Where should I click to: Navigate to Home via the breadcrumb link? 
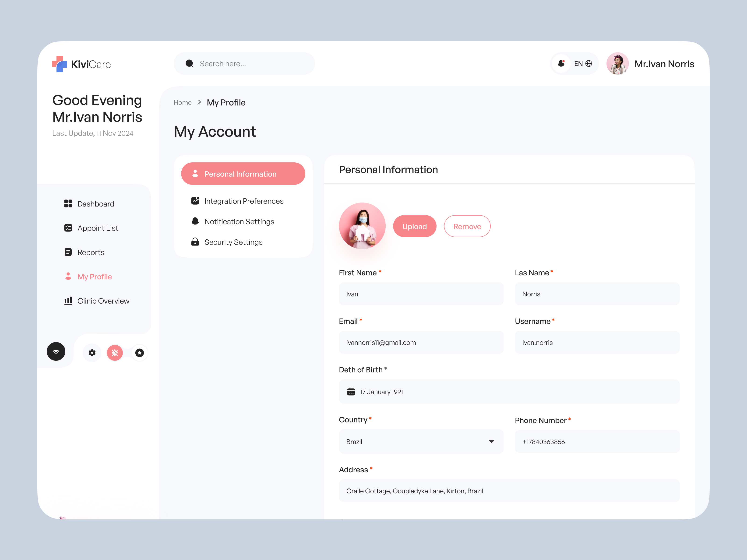(182, 102)
